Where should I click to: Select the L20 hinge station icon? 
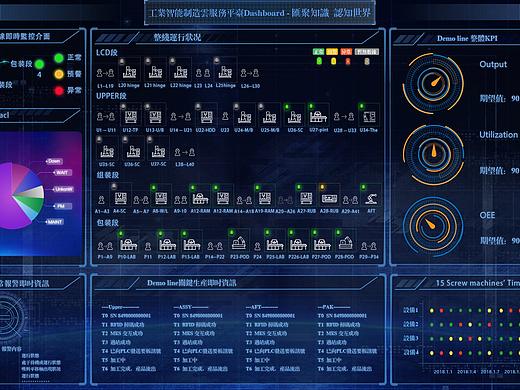tap(129, 72)
